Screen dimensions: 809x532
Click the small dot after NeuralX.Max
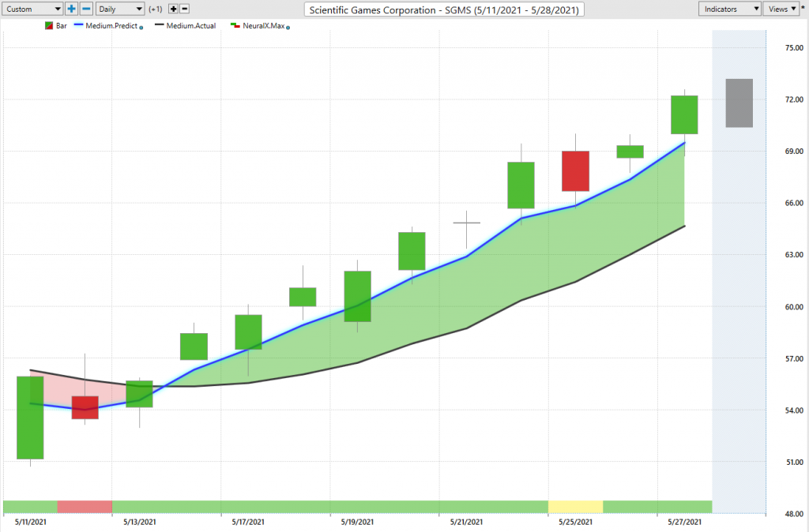click(288, 28)
